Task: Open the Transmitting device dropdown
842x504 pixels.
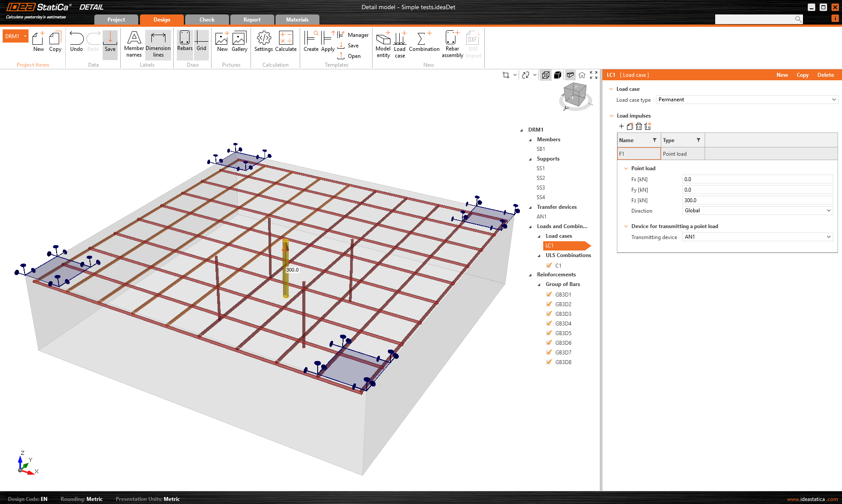Action: [x=757, y=237]
